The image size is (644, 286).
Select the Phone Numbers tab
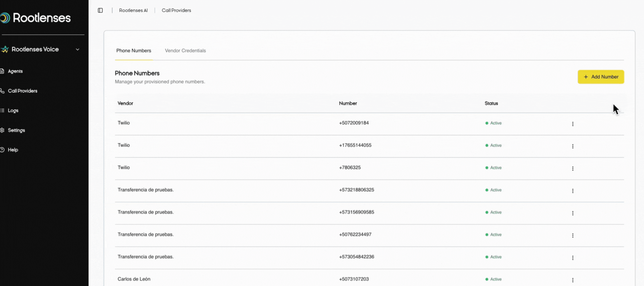point(133,51)
